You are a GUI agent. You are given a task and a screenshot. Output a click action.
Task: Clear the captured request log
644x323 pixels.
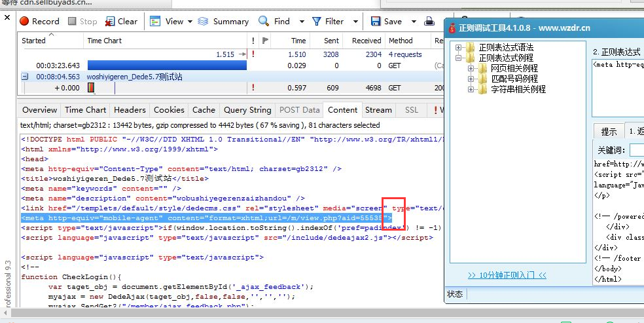(x=121, y=22)
